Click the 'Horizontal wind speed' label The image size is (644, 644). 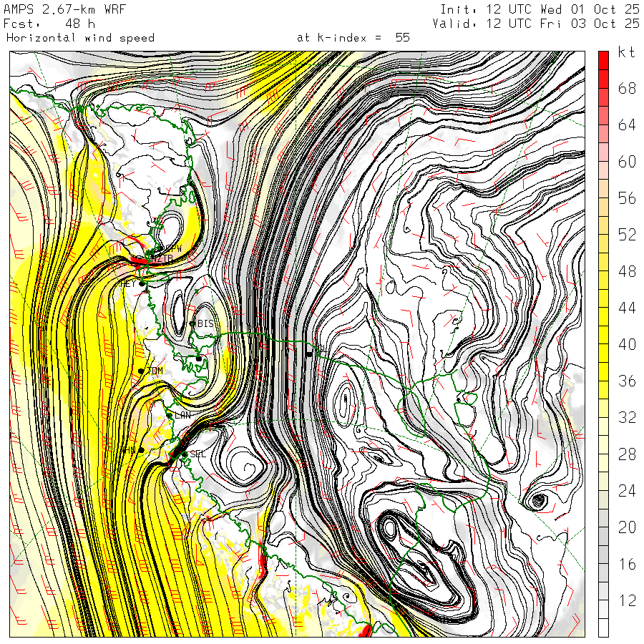(80, 38)
